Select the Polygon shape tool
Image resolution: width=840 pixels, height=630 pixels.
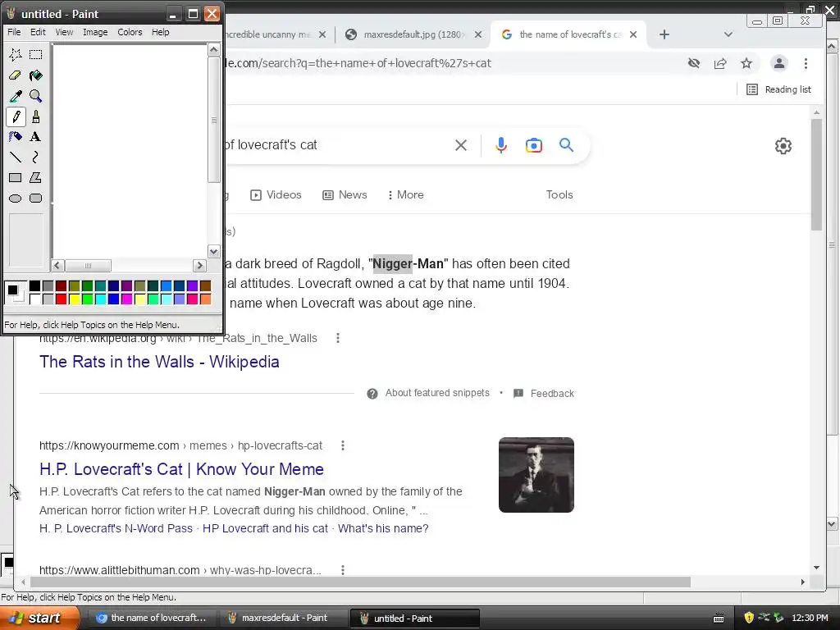point(36,178)
